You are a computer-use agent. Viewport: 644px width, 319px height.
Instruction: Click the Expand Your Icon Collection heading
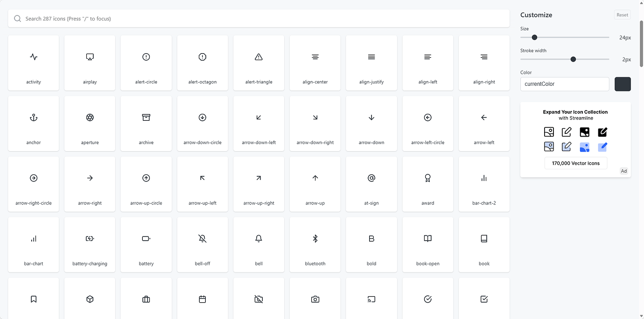click(x=575, y=112)
